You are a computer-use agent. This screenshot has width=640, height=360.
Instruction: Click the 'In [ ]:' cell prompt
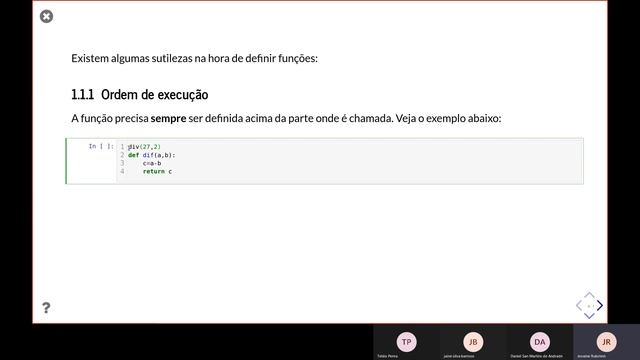point(101,146)
